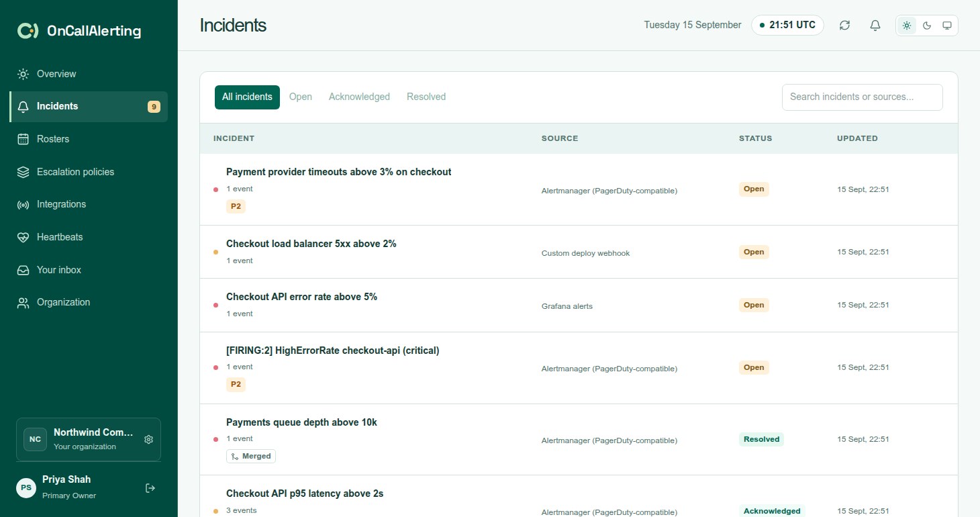Click the Merged badge on Payments queue
The height and width of the screenshot is (517, 980).
251,456
